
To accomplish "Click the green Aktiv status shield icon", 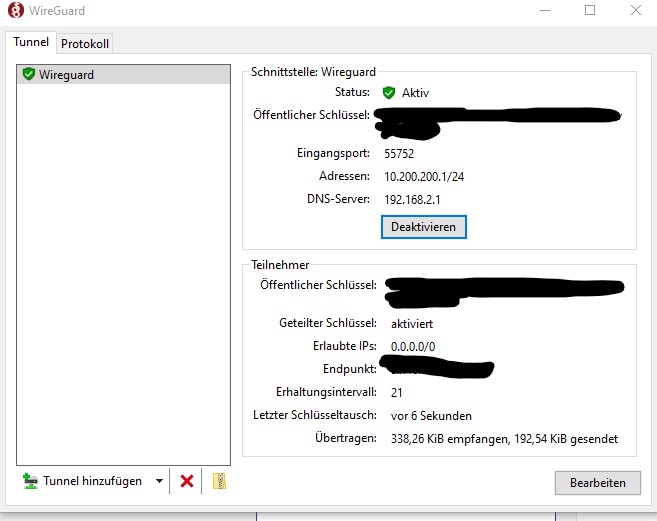I will (389, 93).
